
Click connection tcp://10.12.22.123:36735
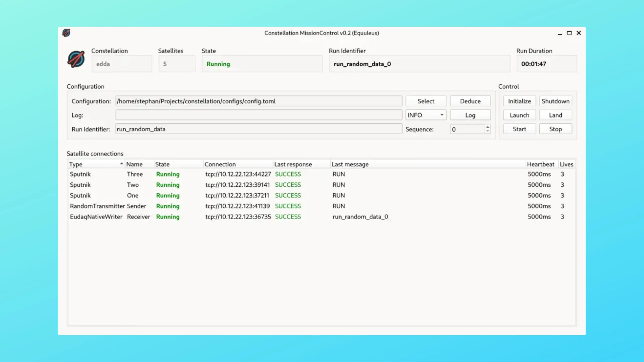[x=238, y=217]
